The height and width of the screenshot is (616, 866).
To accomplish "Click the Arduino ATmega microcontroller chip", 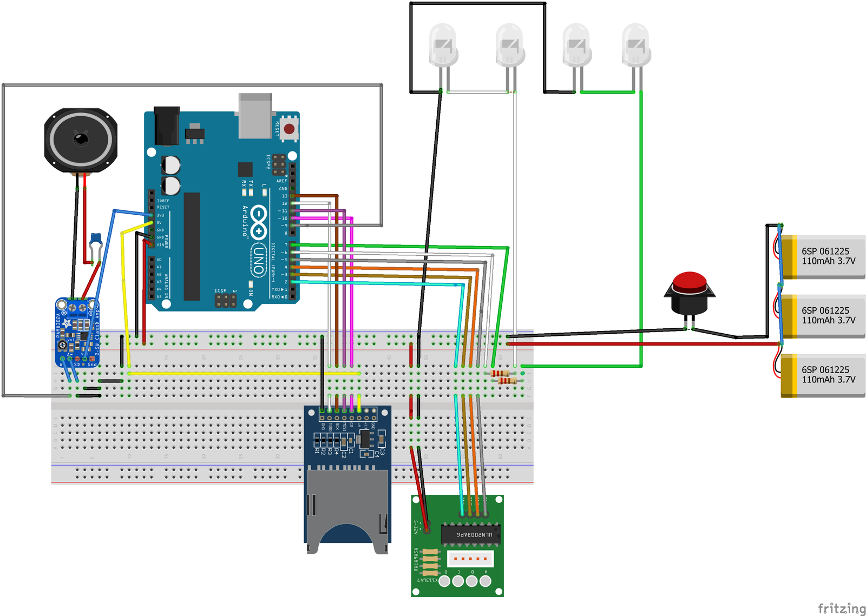I will pos(192,246).
